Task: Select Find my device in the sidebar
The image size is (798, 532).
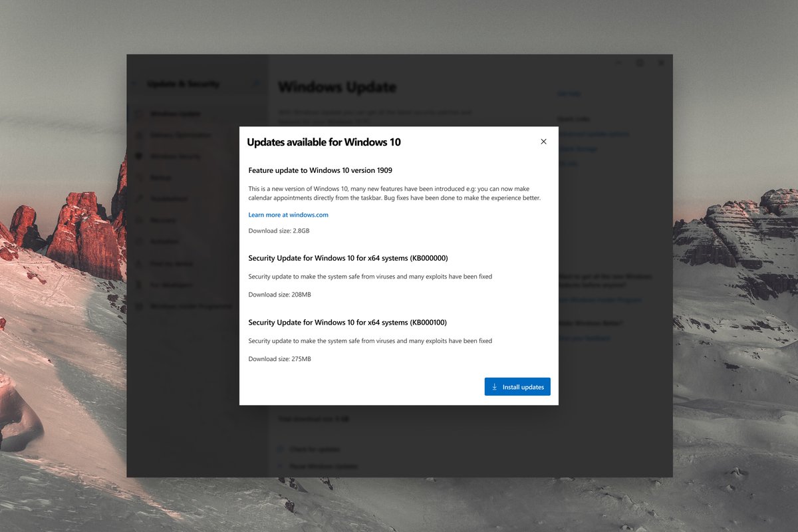Action: point(172,263)
